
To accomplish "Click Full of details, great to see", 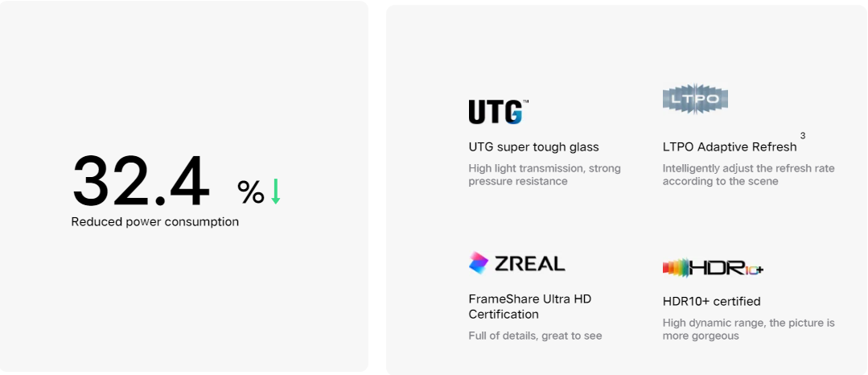I will [535, 336].
